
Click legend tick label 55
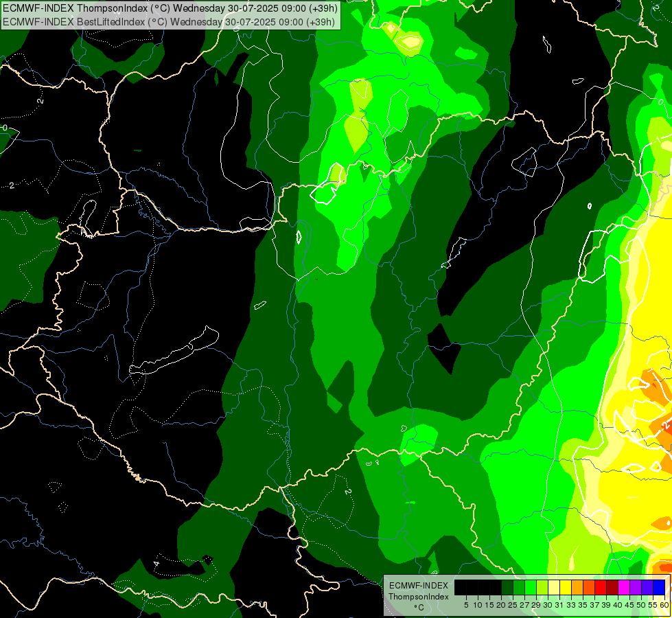coord(653,605)
